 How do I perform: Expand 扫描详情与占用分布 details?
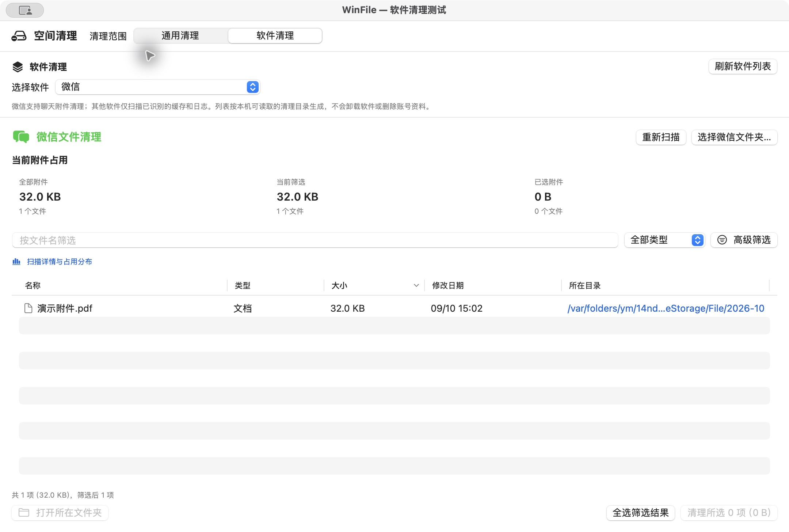coord(60,262)
